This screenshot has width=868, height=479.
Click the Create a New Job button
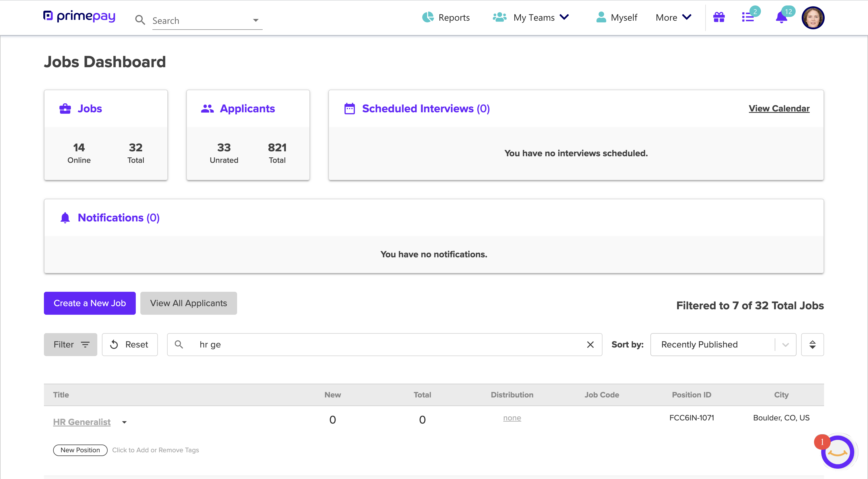89,303
